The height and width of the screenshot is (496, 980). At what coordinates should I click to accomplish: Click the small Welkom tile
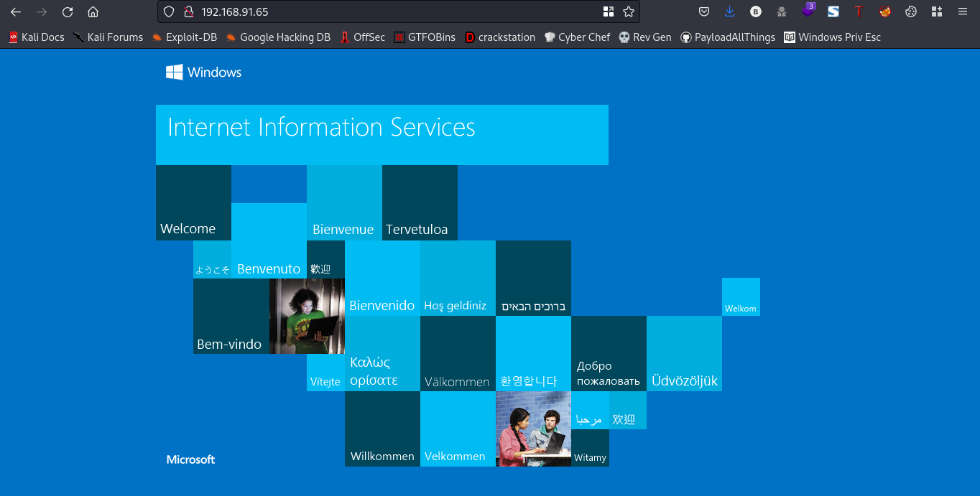741,296
